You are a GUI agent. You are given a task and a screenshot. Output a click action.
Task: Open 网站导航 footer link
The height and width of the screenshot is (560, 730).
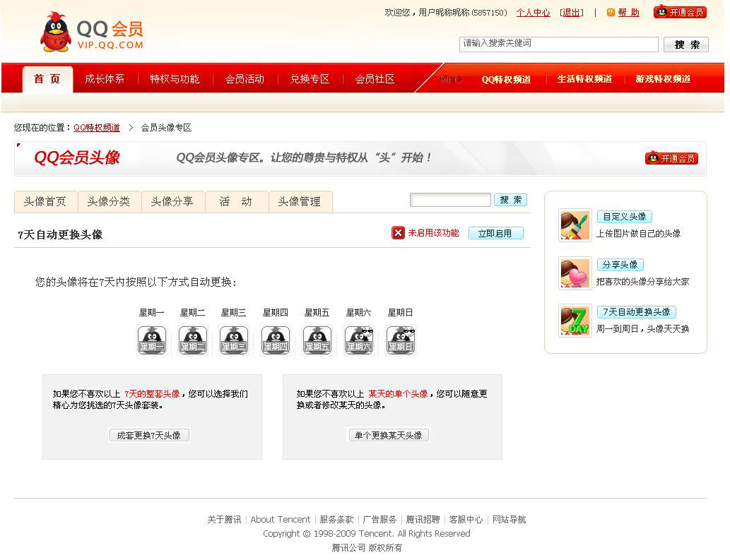(510, 520)
